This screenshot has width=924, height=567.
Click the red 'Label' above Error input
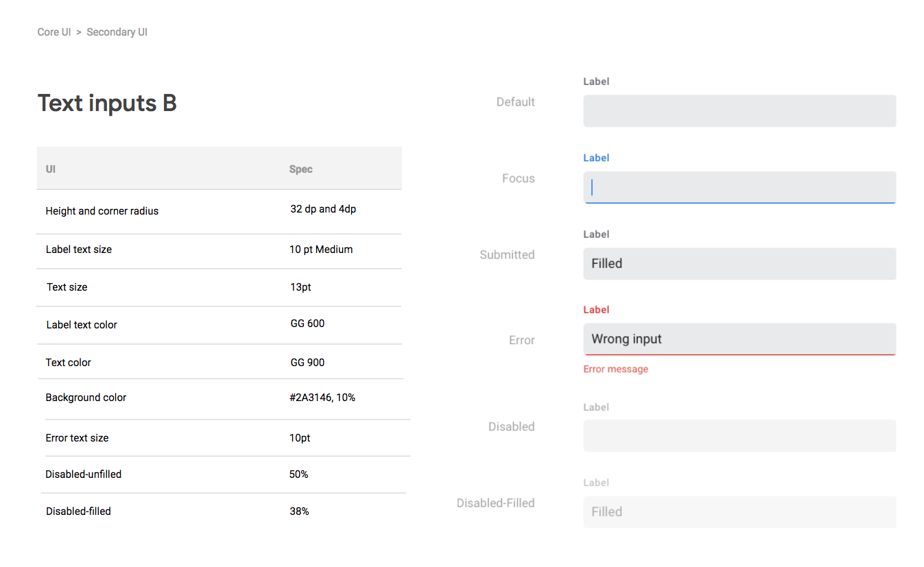coord(596,310)
